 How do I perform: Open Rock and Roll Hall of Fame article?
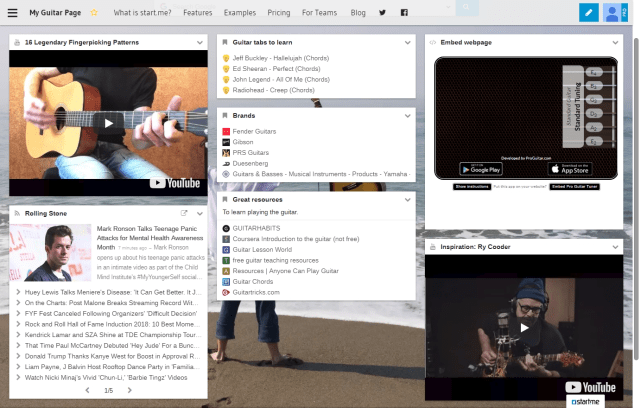point(113,324)
